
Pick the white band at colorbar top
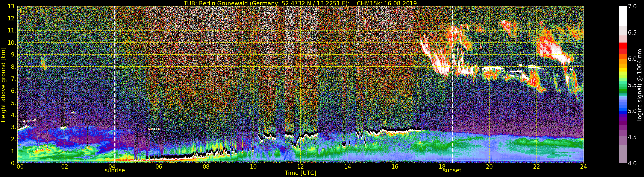pos(623,15)
